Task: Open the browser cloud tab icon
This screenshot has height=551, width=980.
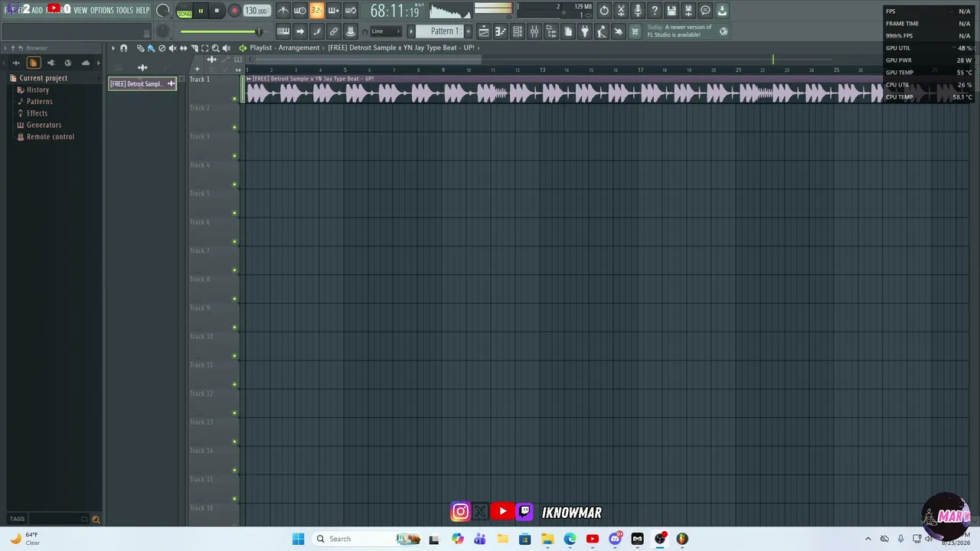Action: point(85,63)
